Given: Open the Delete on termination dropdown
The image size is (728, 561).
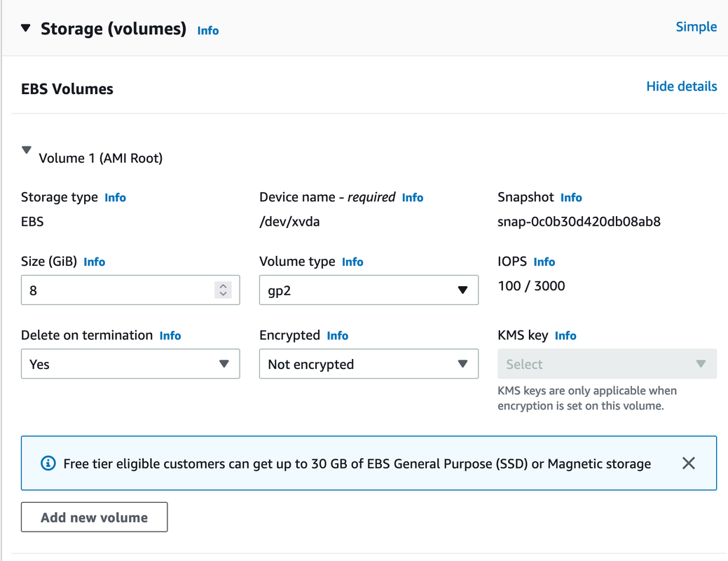Looking at the screenshot, I should coord(130,364).
